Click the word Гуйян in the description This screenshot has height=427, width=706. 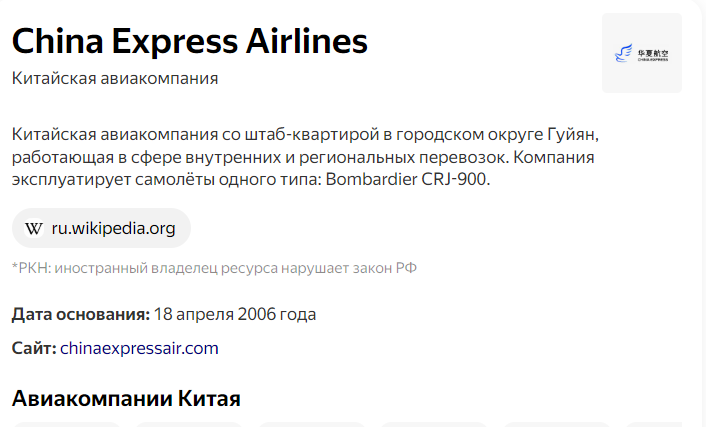click(573, 135)
